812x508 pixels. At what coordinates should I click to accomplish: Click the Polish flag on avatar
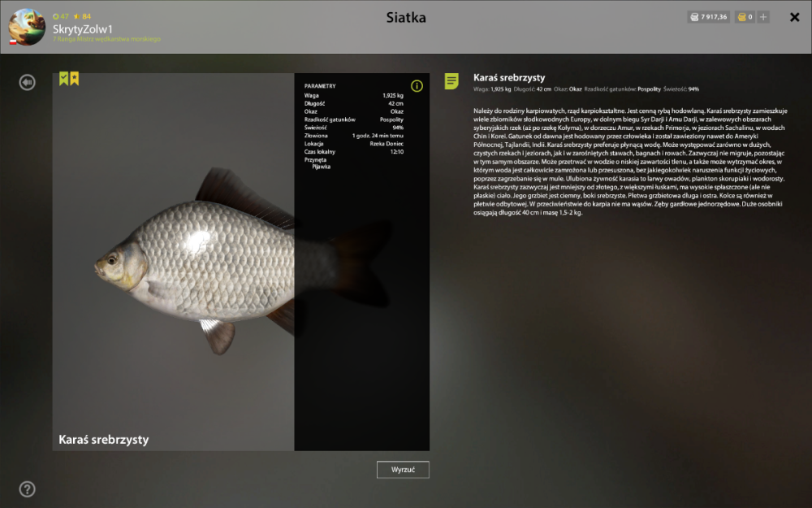click(13, 42)
